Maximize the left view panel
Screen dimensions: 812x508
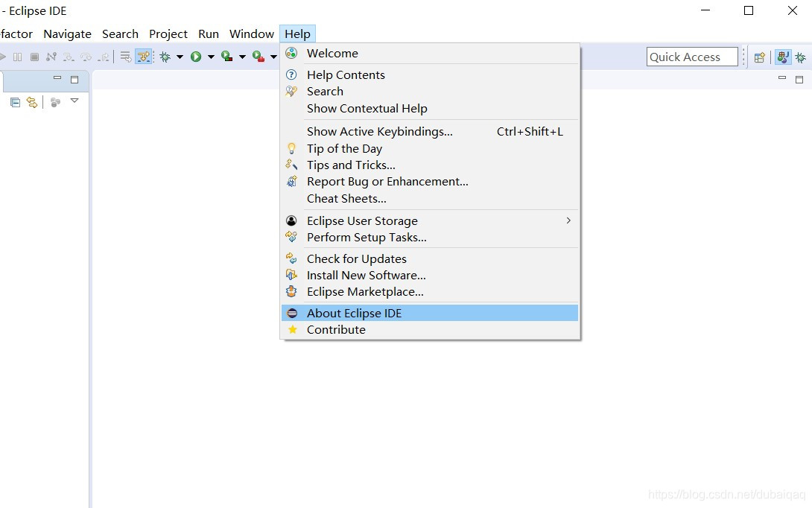[74, 79]
